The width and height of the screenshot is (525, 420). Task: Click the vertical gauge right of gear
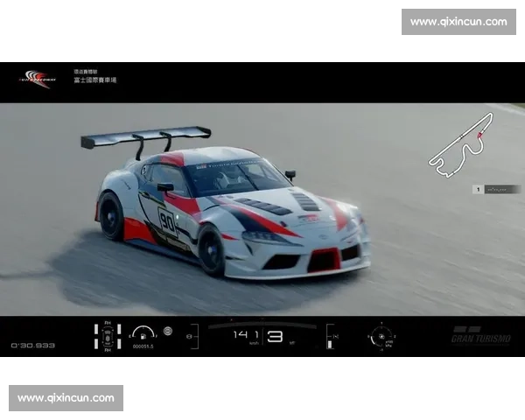pos(330,336)
